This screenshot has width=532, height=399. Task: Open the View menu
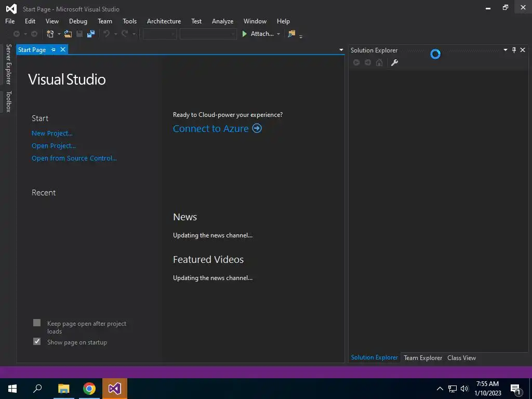click(x=52, y=21)
